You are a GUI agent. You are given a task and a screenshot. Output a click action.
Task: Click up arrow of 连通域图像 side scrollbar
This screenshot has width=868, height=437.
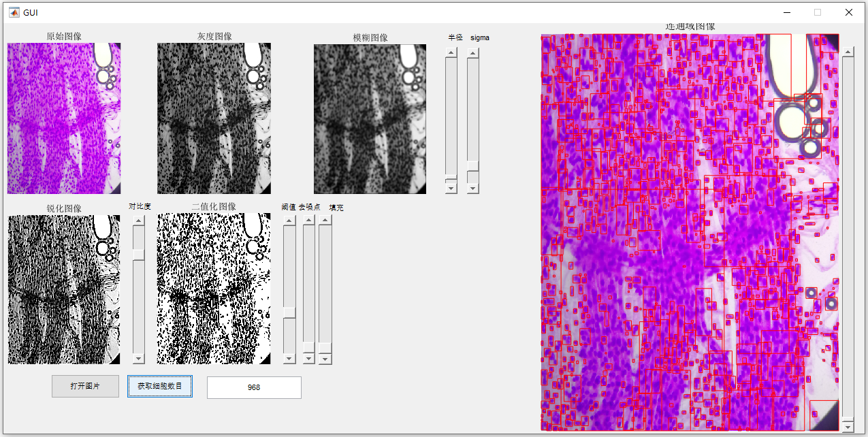pos(848,52)
